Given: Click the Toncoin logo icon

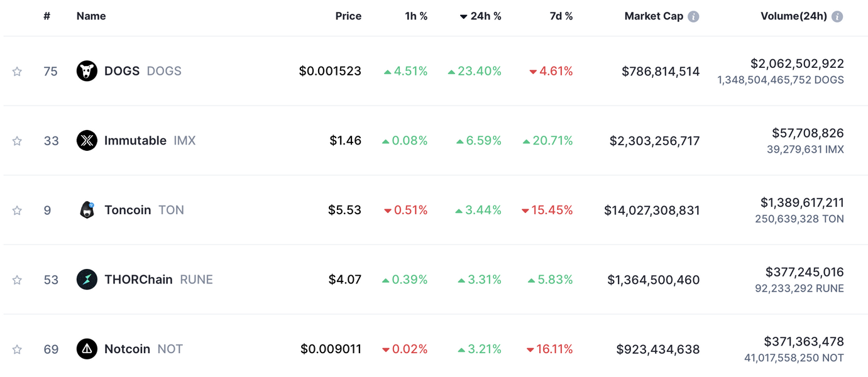Looking at the screenshot, I should coord(87,210).
